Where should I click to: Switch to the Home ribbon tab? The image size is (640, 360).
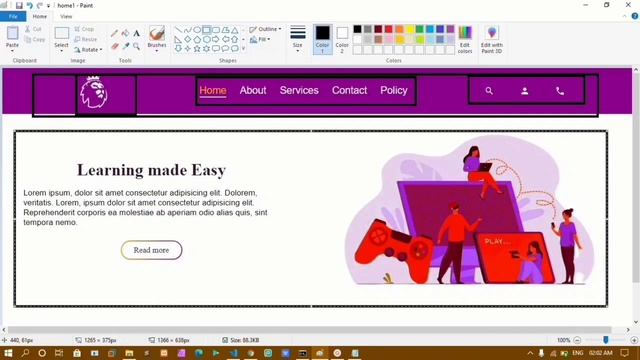point(40,16)
